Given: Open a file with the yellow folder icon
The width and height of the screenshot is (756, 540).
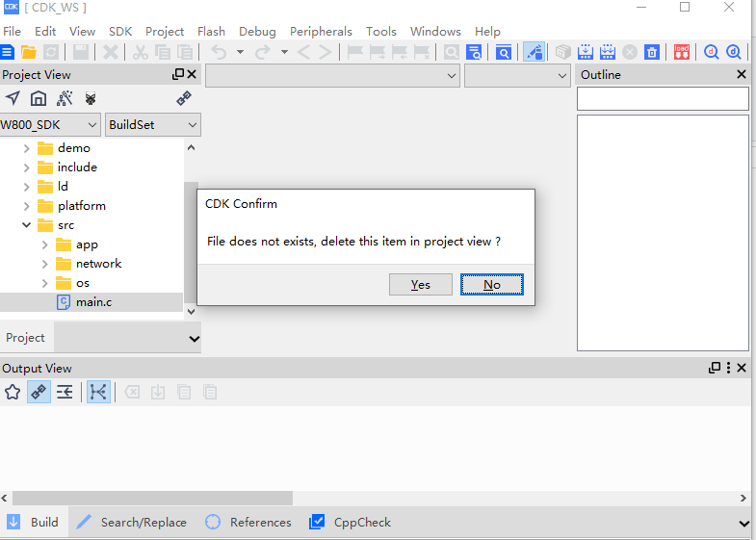Looking at the screenshot, I should (x=29, y=52).
